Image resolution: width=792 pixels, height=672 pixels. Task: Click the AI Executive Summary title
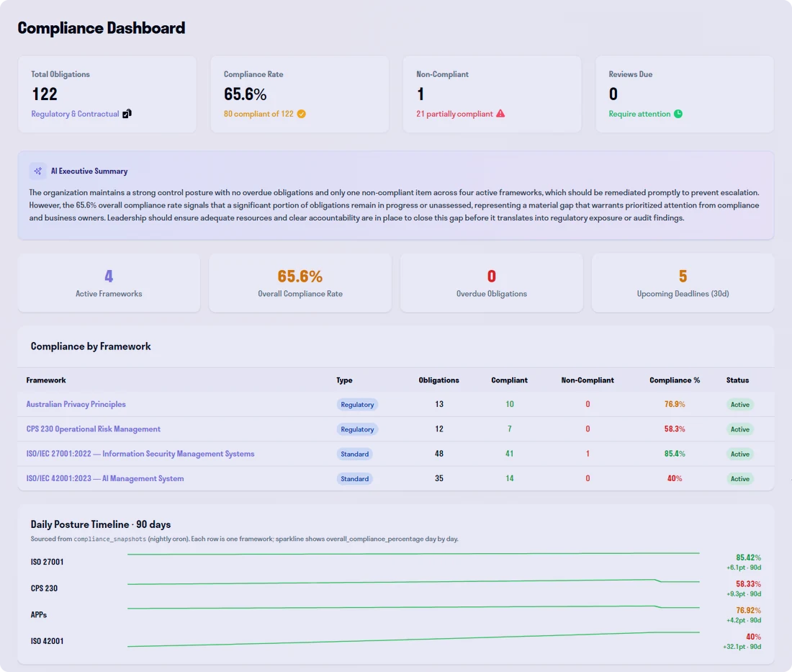(89, 171)
